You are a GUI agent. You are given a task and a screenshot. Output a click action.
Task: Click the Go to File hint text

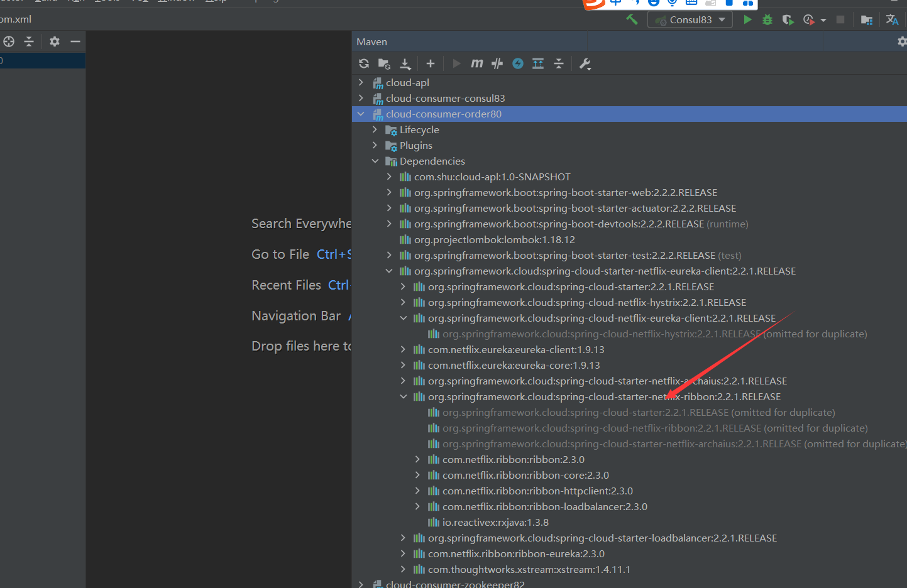click(280, 254)
